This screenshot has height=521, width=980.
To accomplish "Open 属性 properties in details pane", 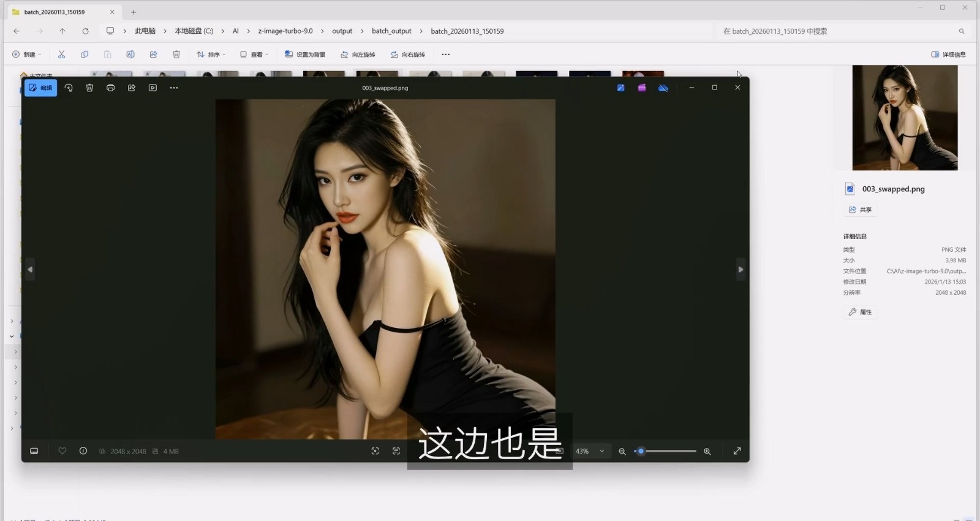I will pos(861,312).
